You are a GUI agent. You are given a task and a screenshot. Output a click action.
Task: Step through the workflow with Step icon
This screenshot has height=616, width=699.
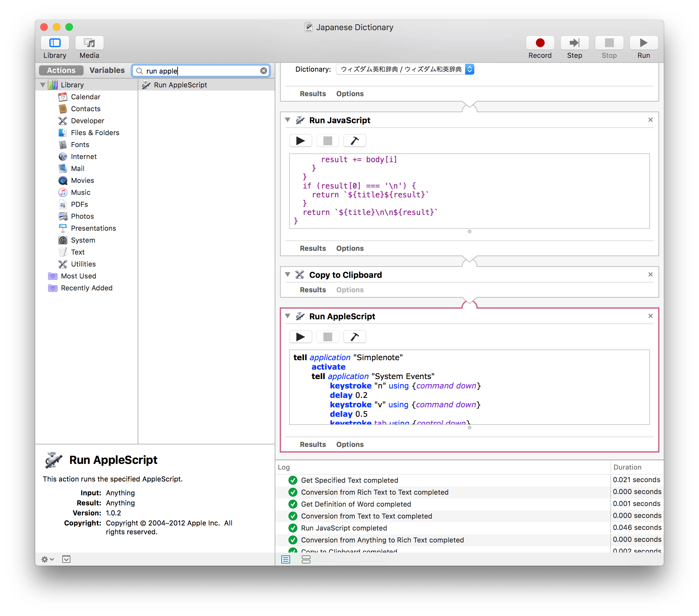coord(574,43)
